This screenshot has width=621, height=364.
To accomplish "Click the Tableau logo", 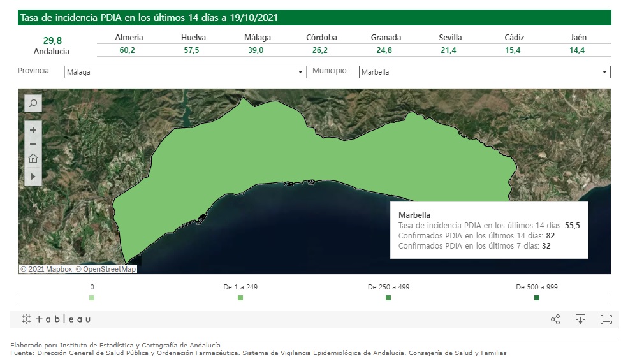I will click(56, 319).
